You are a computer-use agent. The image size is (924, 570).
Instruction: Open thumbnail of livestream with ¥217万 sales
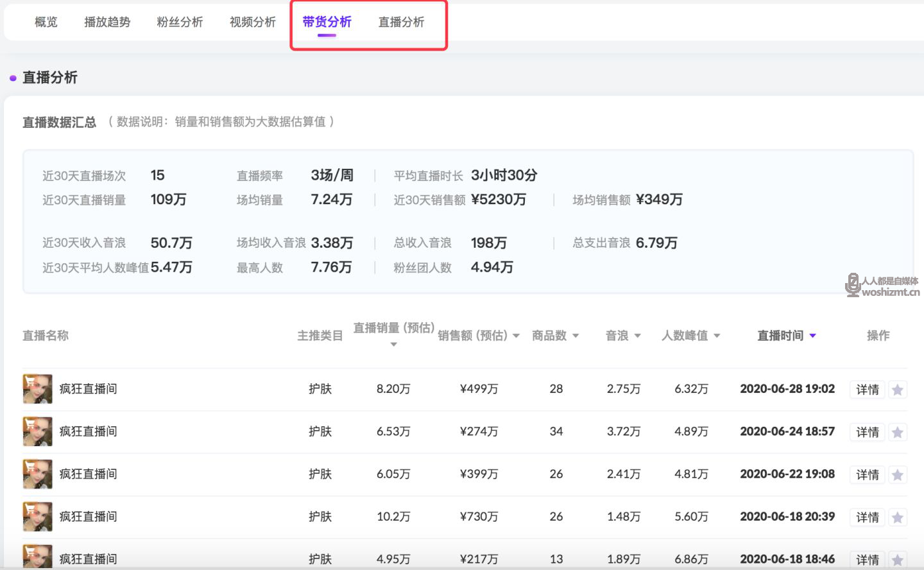[x=37, y=557]
